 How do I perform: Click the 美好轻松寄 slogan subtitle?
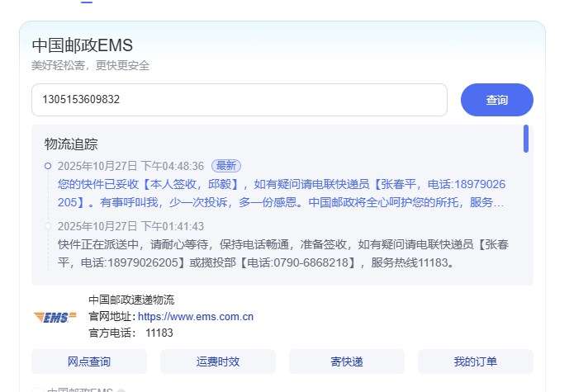(91, 65)
